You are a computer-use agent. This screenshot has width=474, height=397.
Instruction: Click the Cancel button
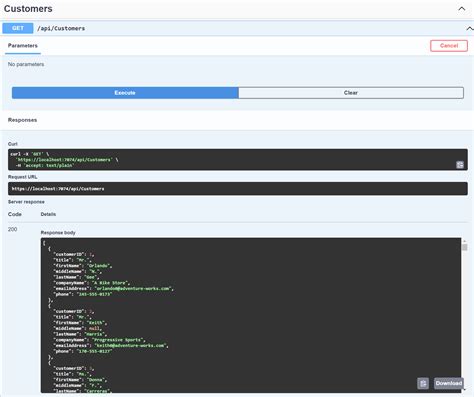pos(449,46)
